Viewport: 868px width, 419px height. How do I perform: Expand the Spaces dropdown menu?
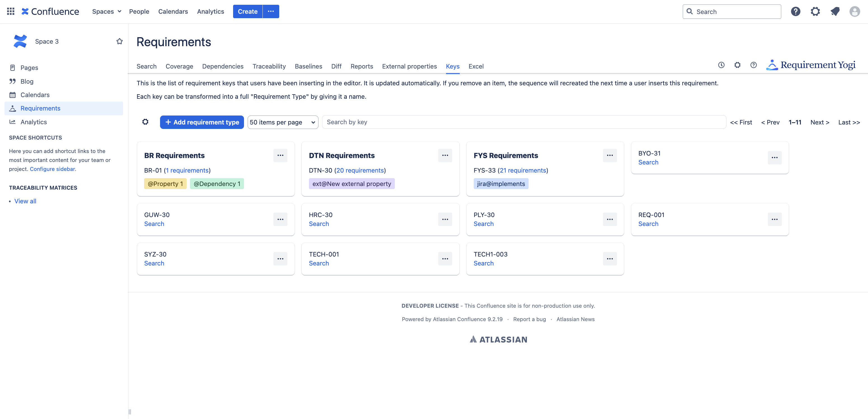(107, 11)
